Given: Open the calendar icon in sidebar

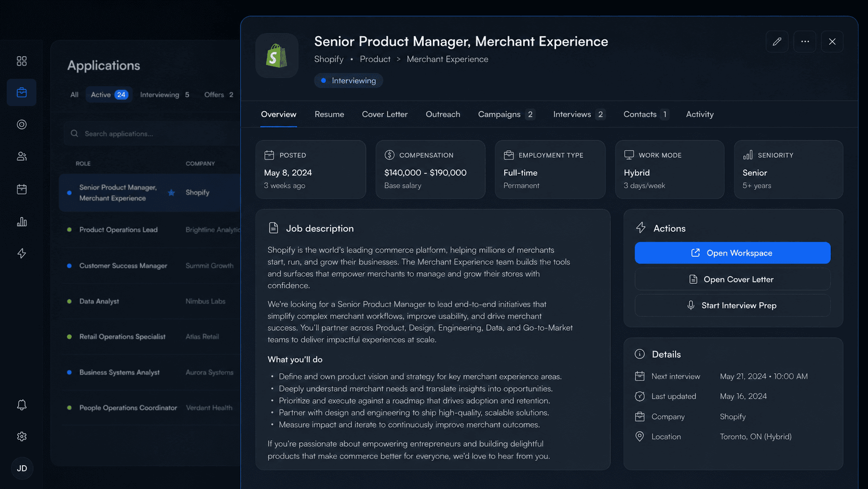Looking at the screenshot, I should pyautogui.click(x=22, y=189).
